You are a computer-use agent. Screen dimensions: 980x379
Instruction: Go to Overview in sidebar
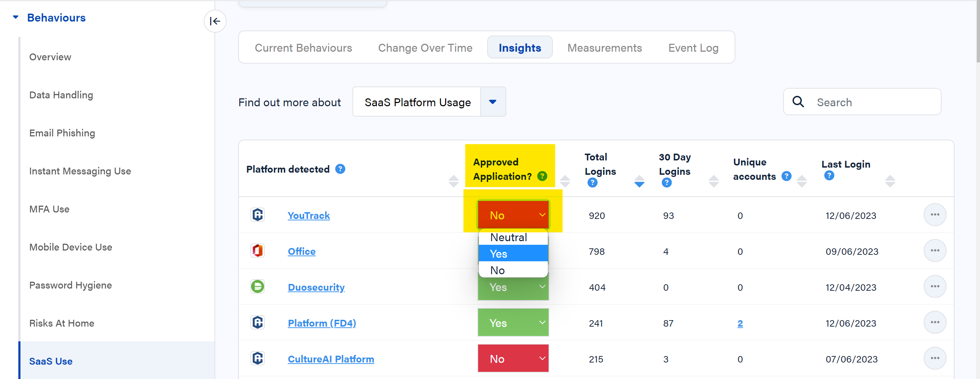pyautogui.click(x=50, y=57)
